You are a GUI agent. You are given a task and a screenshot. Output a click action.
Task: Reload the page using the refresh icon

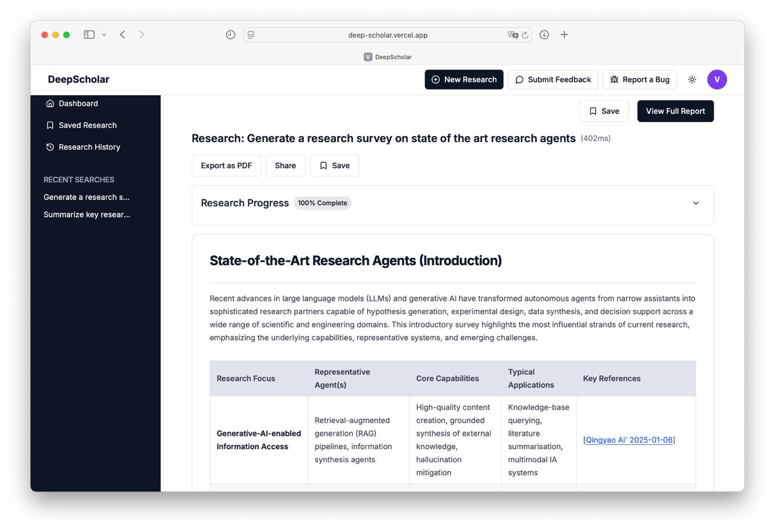(x=525, y=35)
